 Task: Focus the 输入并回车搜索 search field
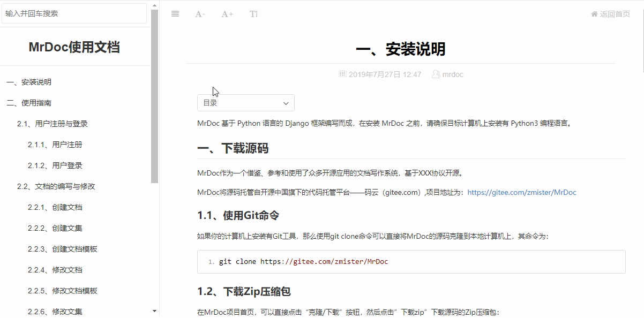(74, 13)
